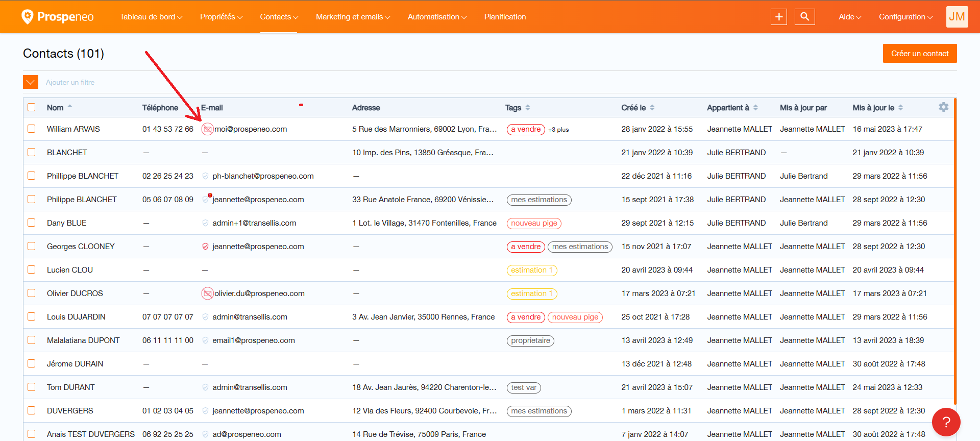The height and width of the screenshot is (441, 980).
Task: Open contact William ARVAIS
Action: click(73, 129)
